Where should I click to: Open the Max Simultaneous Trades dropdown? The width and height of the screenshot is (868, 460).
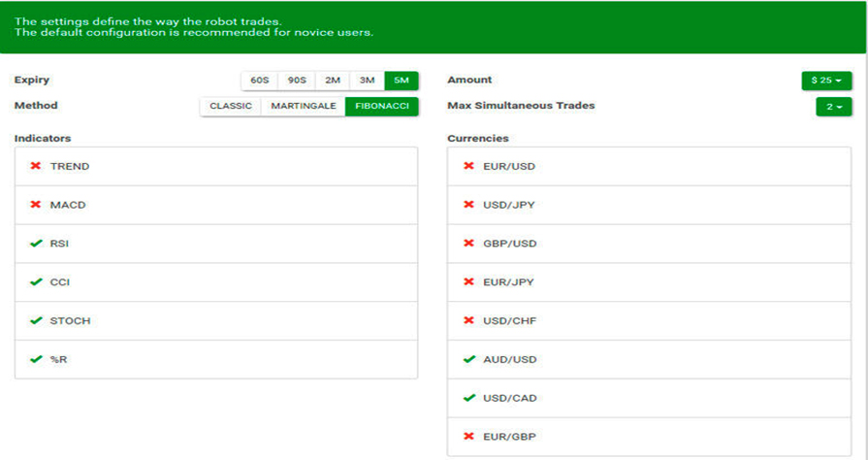(x=833, y=106)
